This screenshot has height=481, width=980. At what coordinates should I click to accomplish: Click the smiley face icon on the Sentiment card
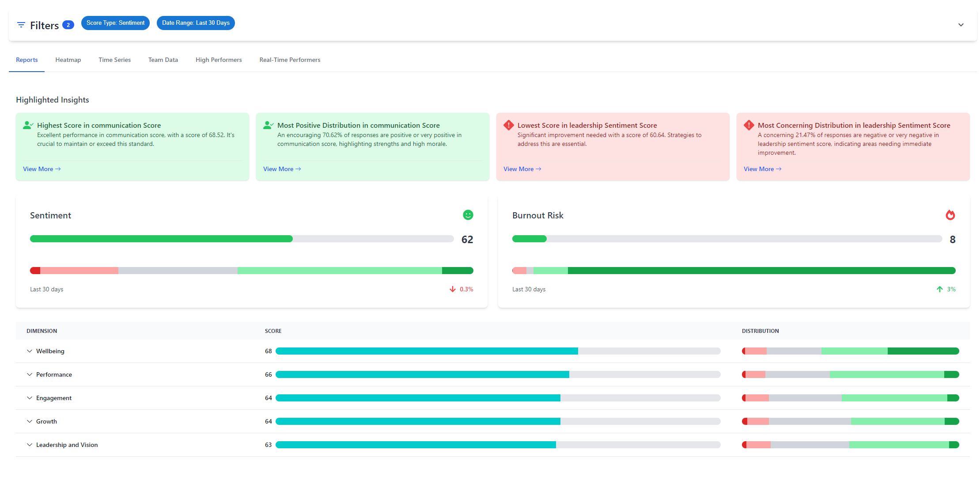pyautogui.click(x=468, y=215)
